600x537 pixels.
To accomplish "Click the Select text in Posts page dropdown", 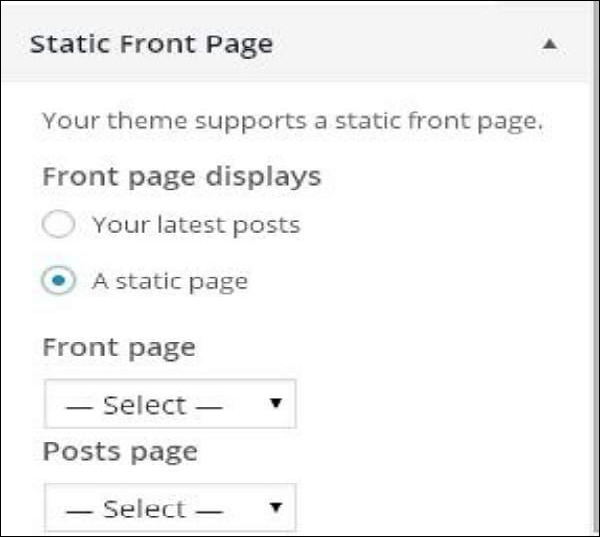I will pos(144,508).
